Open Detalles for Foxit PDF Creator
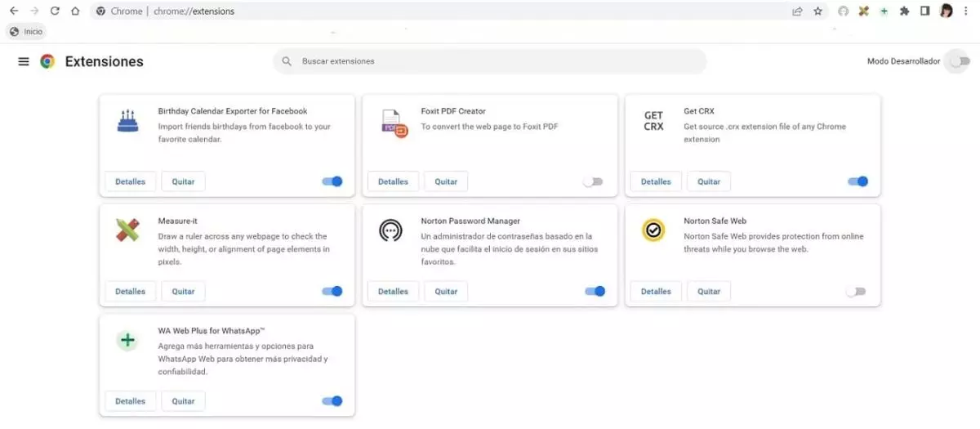 [394, 181]
